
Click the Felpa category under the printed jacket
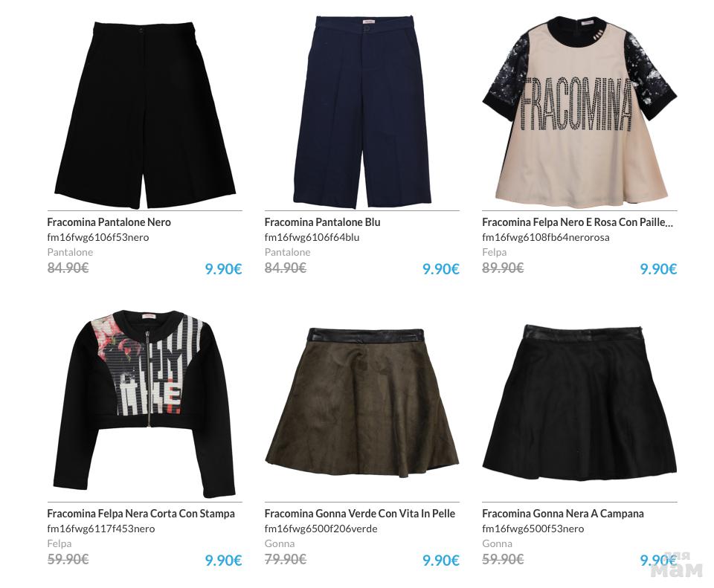59,543
